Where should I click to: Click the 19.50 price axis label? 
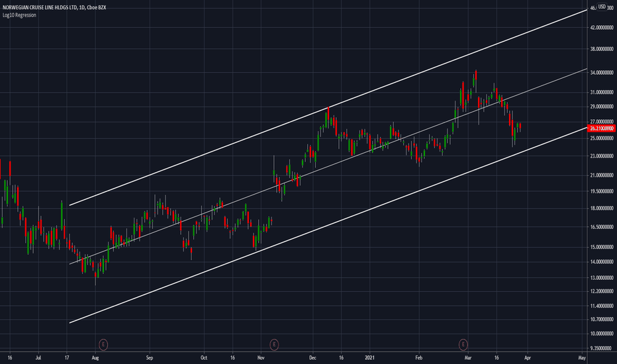[602, 192]
